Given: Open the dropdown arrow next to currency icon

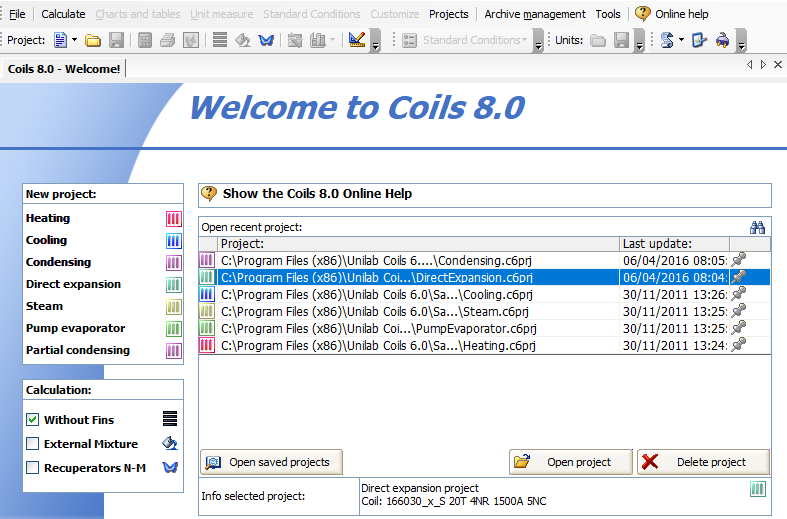Looking at the screenshot, I should click(682, 40).
